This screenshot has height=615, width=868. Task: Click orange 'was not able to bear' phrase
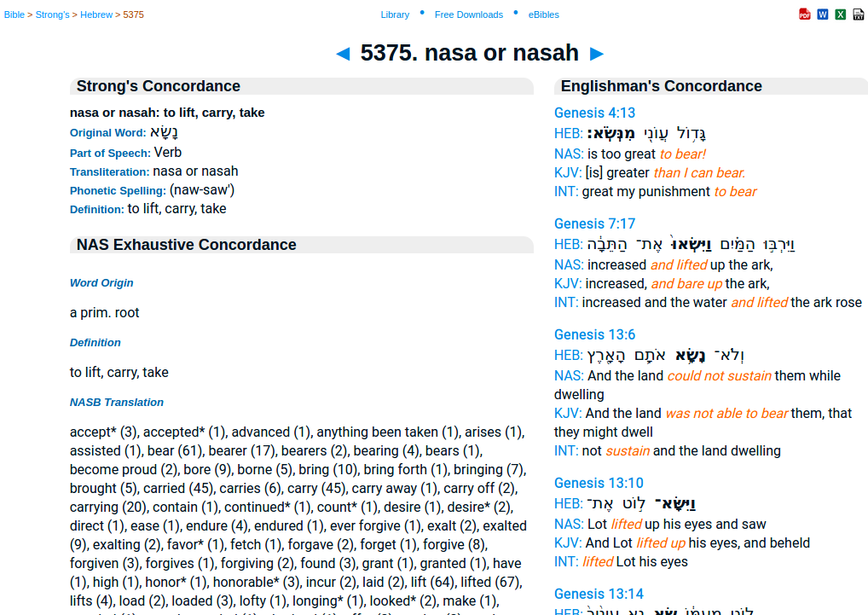pos(726,413)
